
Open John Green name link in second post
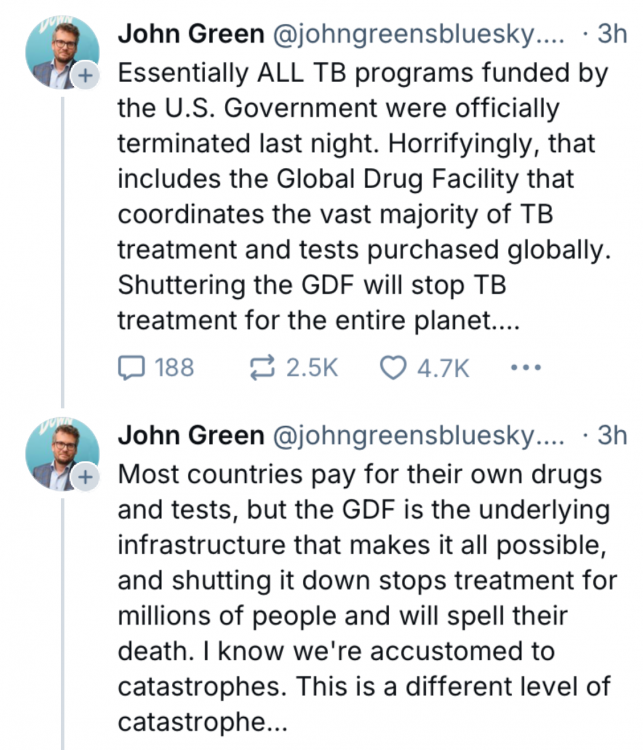(x=184, y=435)
